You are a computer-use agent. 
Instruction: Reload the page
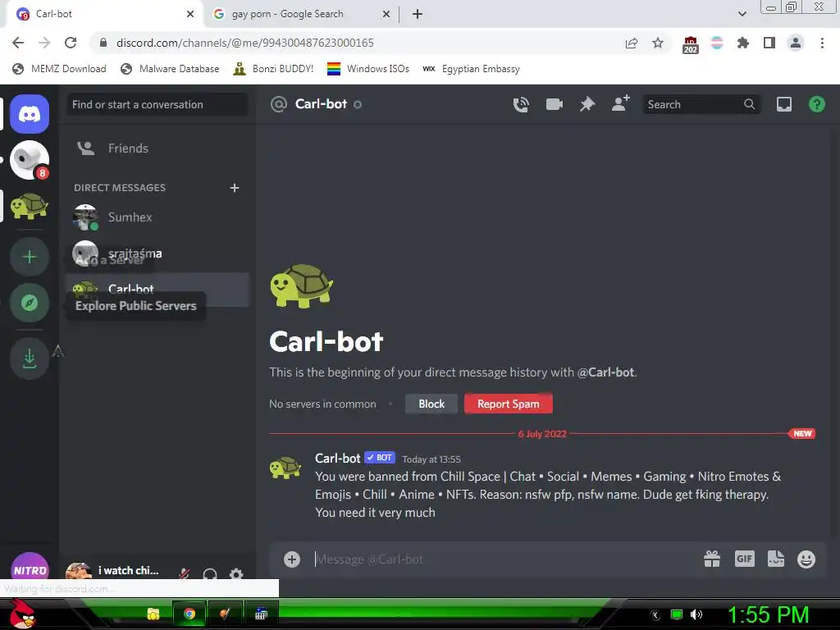click(x=71, y=43)
